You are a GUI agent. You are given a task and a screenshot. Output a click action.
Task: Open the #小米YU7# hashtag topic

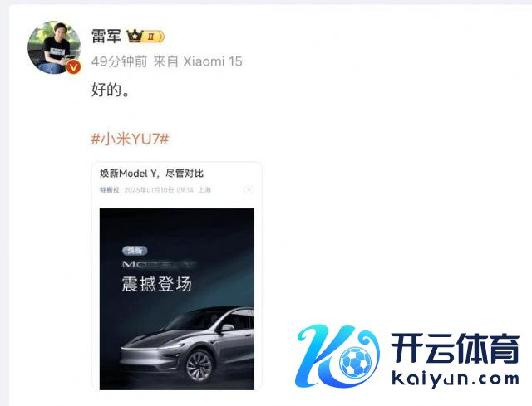(x=130, y=139)
